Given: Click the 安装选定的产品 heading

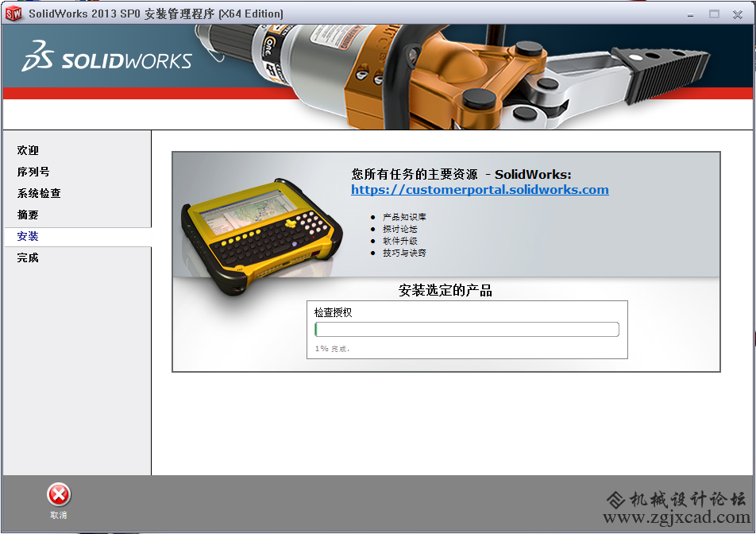Looking at the screenshot, I should point(445,290).
